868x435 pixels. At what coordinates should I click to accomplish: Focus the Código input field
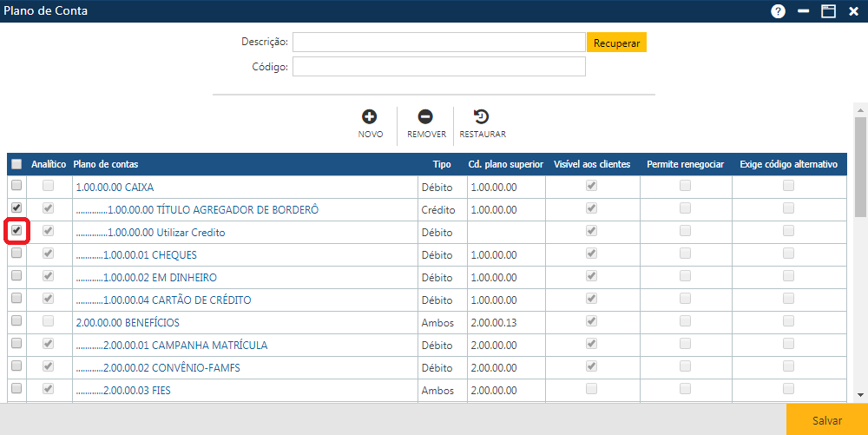(x=438, y=67)
